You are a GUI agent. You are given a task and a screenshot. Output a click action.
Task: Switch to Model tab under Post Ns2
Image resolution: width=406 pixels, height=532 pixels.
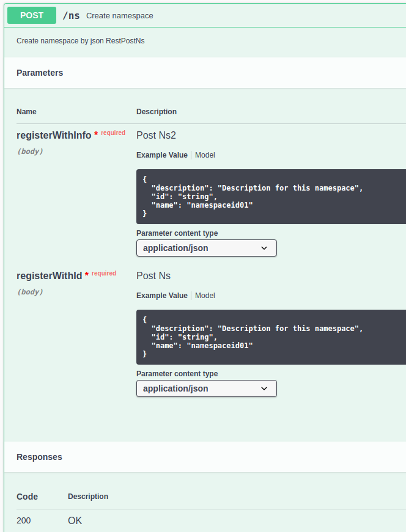205,155
